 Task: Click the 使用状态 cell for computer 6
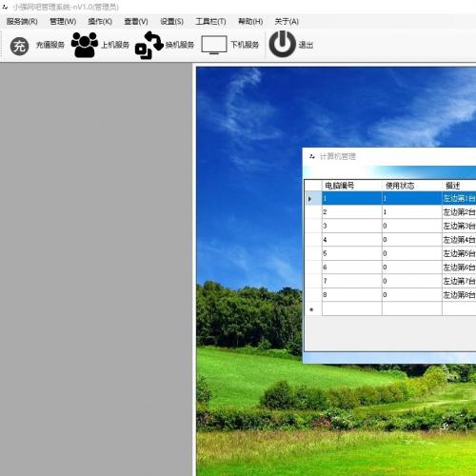tap(412, 268)
